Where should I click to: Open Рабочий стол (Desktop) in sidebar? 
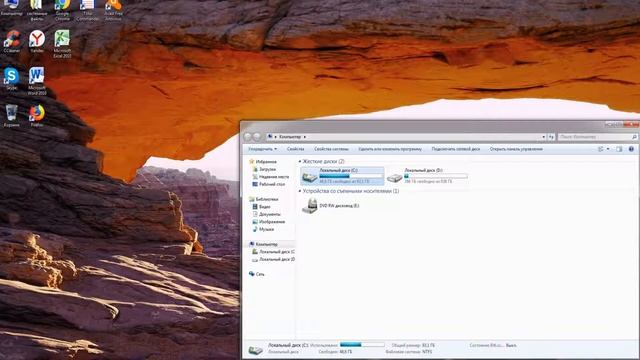click(x=268, y=184)
